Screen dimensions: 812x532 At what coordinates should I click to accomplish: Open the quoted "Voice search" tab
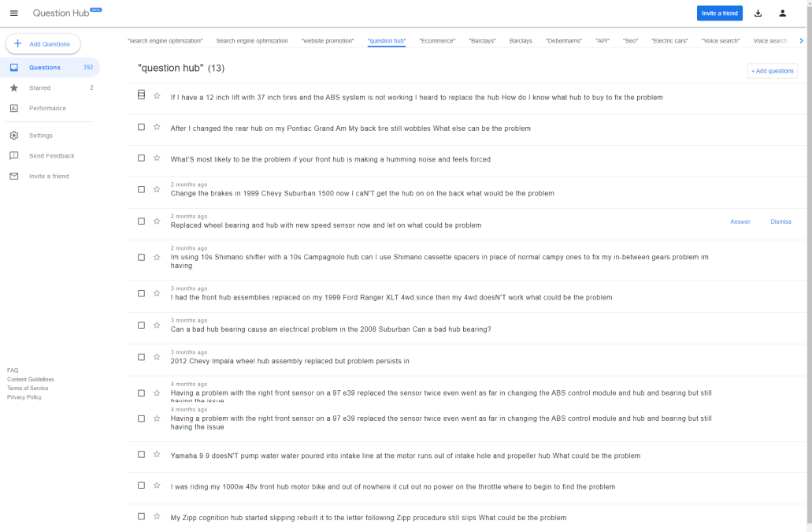[x=721, y=41]
